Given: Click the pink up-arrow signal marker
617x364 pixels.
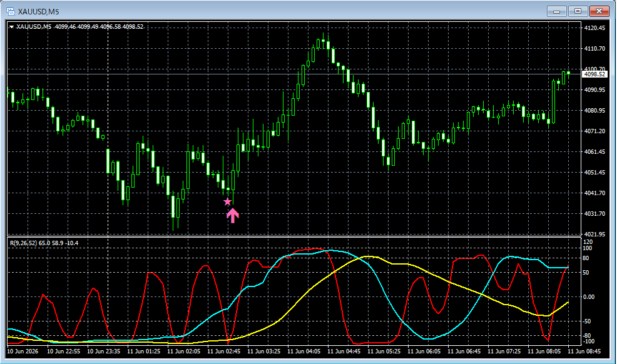Looking at the screenshot, I should (233, 216).
